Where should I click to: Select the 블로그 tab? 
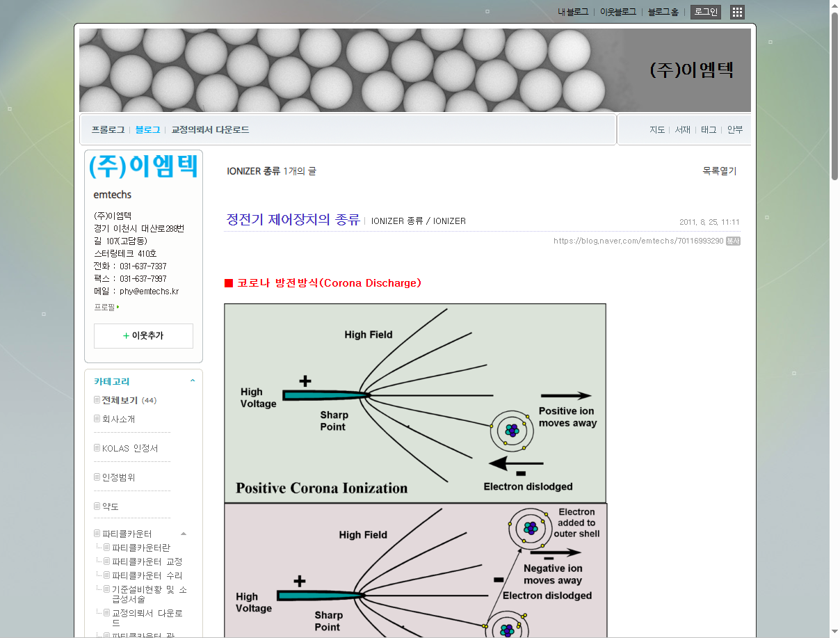click(x=147, y=130)
